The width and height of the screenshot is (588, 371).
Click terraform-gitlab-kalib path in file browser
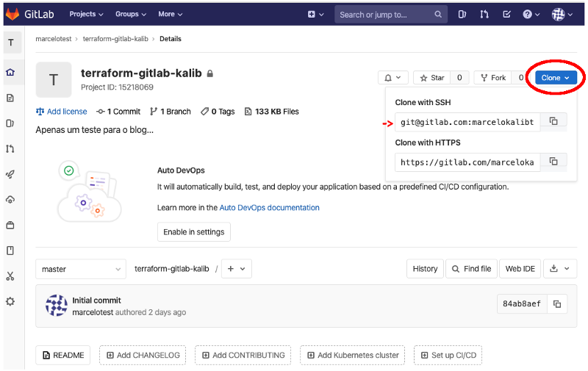(x=172, y=269)
